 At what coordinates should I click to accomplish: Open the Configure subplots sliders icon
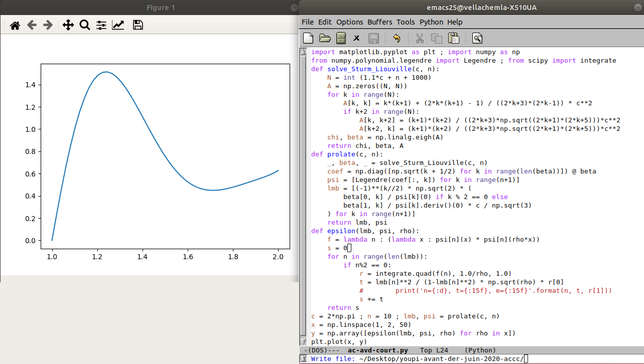coord(101,25)
